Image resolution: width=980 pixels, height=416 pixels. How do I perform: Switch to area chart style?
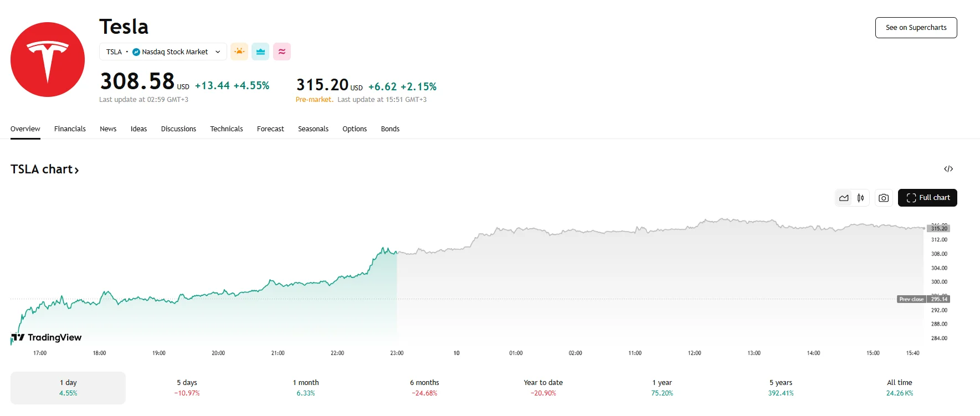click(x=844, y=198)
